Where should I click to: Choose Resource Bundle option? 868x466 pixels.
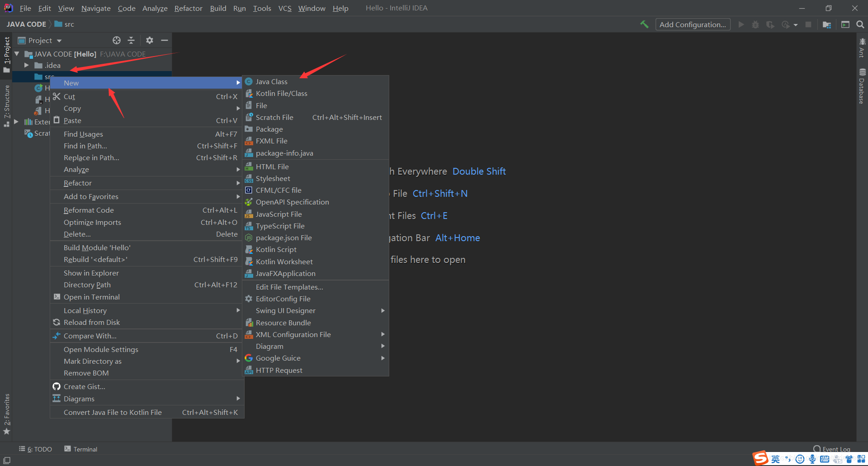click(x=316, y=323)
